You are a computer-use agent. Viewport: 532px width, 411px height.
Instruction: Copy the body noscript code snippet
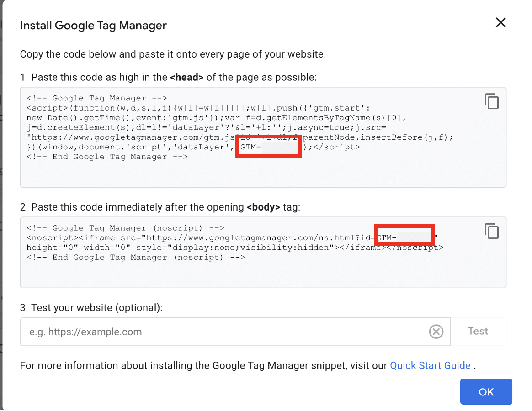pyautogui.click(x=492, y=231)
